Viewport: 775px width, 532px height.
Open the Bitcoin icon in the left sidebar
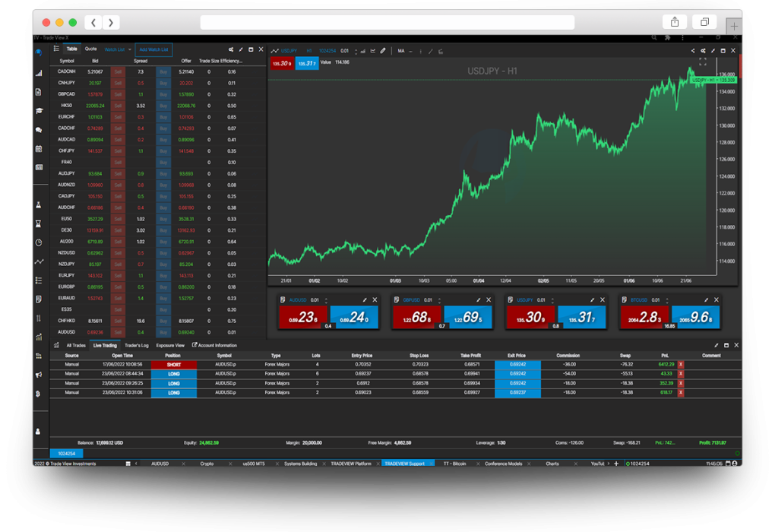coord(38,394)
